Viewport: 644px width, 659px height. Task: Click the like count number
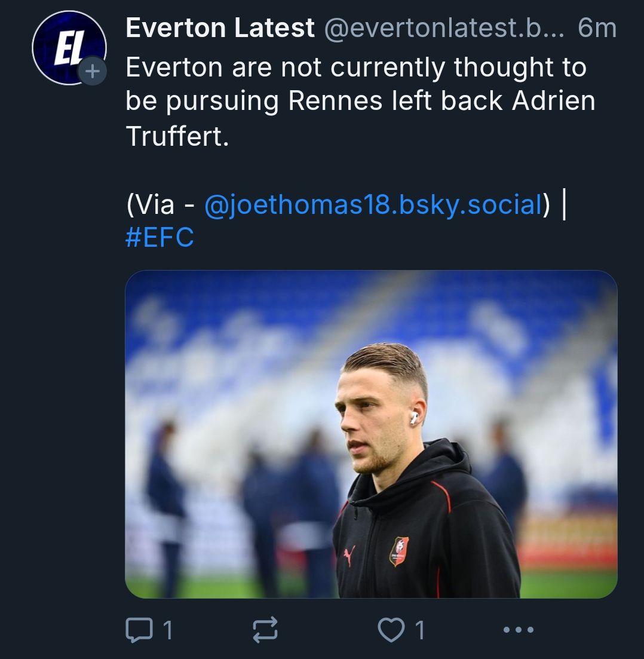(420, 630)
